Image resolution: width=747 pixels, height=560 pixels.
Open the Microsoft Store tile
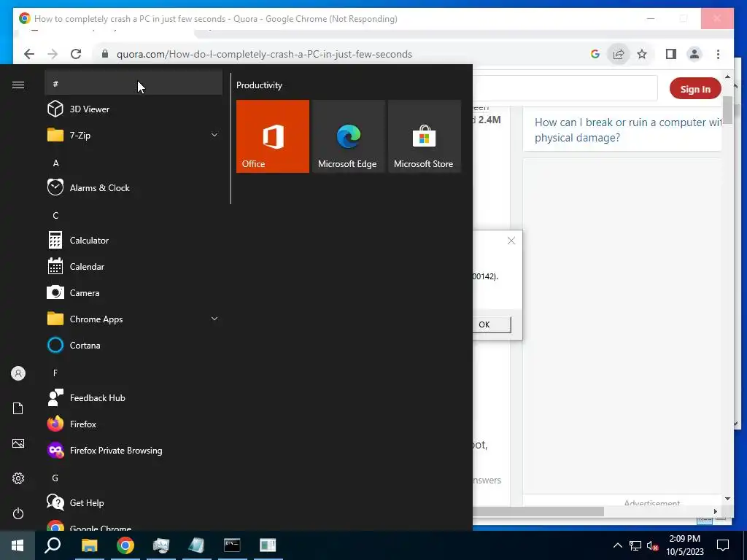click(x=424, y=136)
